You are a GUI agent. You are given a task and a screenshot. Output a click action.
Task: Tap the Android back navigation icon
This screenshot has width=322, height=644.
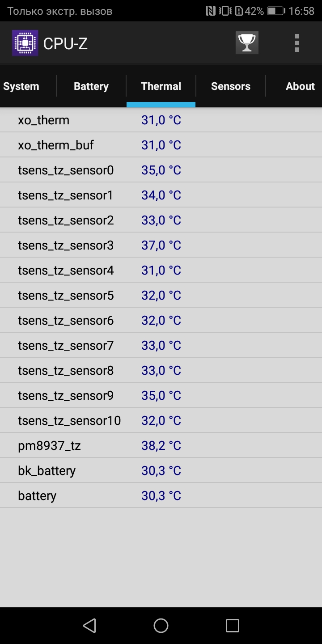pos(89,625)
